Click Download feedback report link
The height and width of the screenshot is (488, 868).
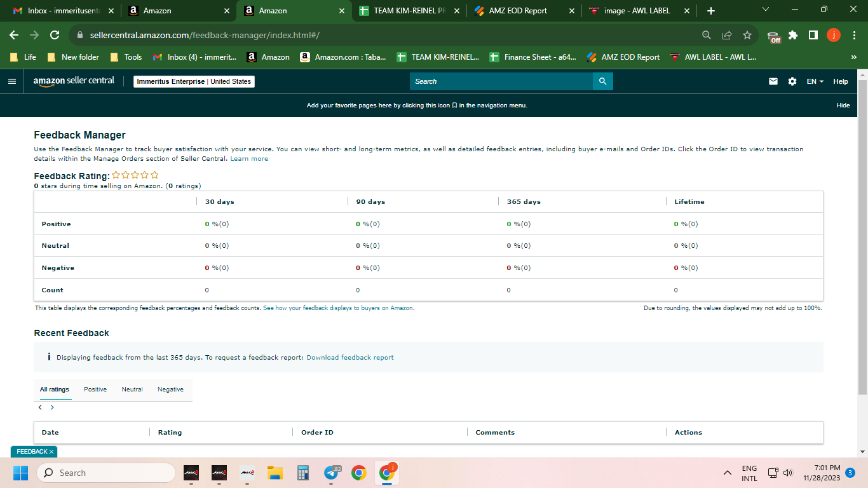click(350, 358)
